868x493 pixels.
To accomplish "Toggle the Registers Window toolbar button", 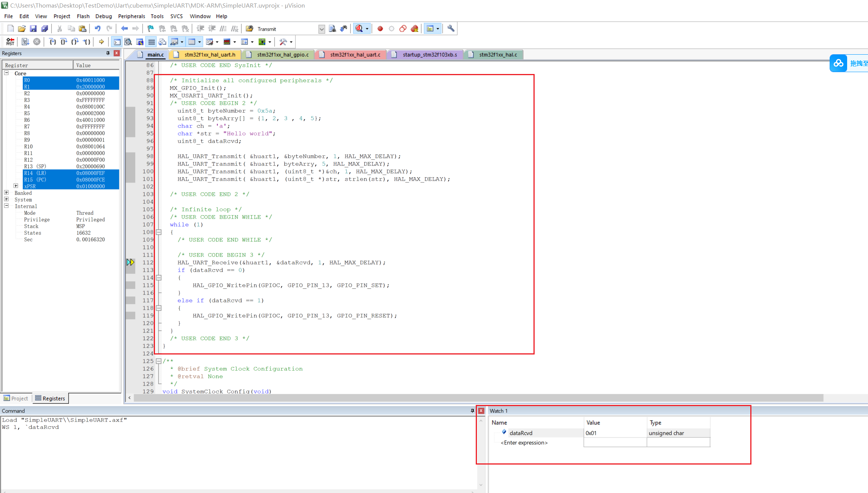I will coord(152,42).
